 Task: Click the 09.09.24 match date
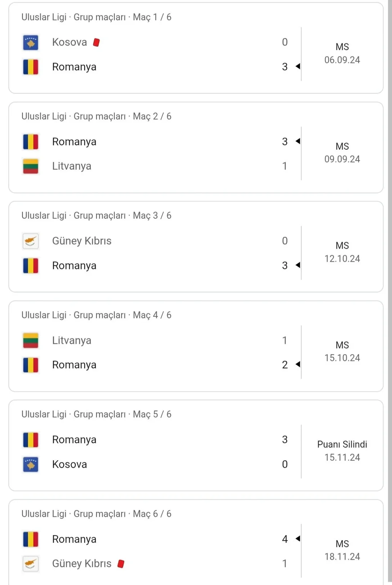[342, 159]
